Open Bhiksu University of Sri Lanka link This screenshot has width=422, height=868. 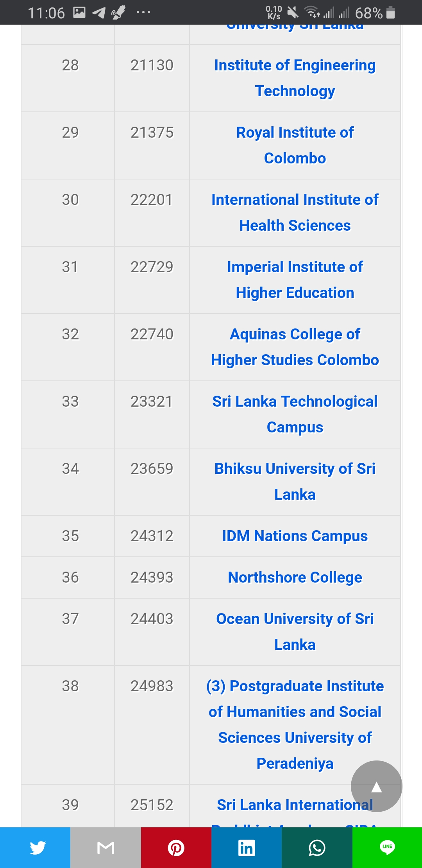(295, 482)
